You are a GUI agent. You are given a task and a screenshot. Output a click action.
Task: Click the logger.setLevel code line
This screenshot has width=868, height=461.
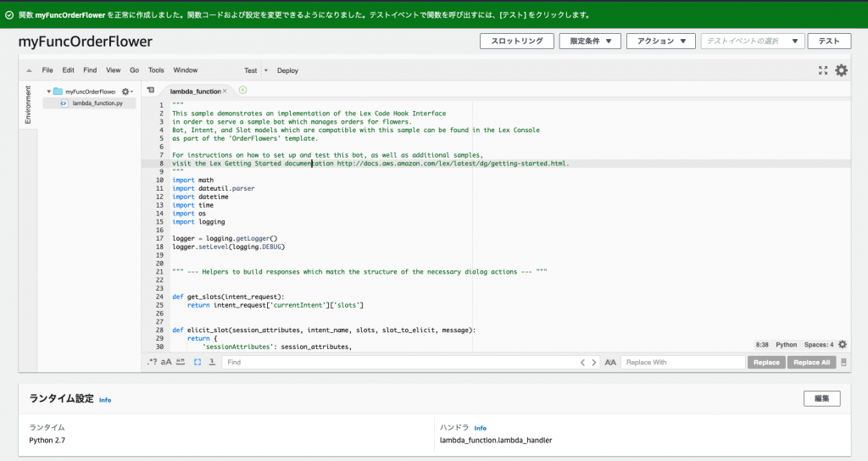pos(228,247)
